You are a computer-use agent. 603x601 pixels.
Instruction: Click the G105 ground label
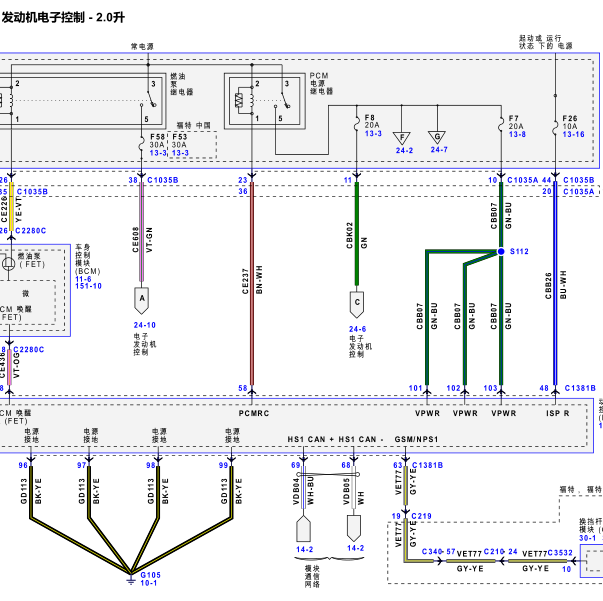point(150,575)
